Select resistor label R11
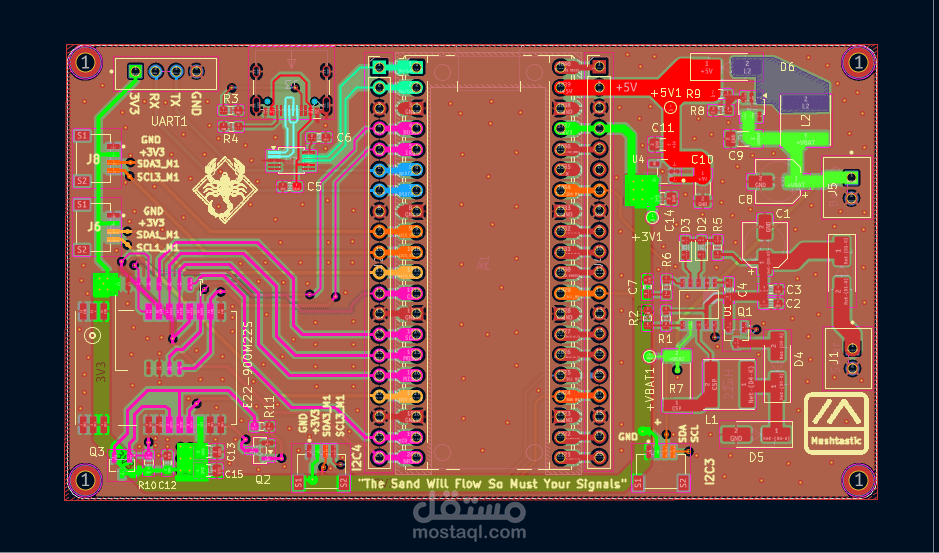Screen dimensions: 939x553 (269, 407)
